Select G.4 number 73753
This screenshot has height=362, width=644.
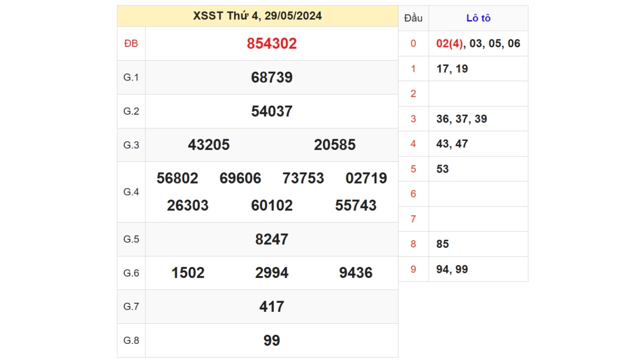pos(303,178)
